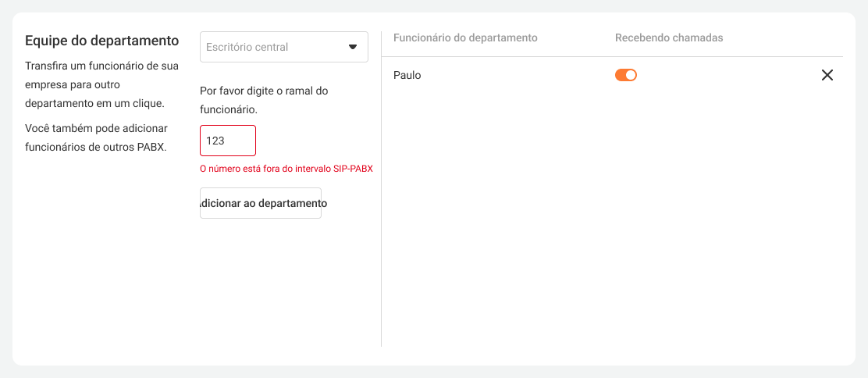Click the red SIP-PABX range error message
The image size is (868, 378).
(x=286, y=168)
